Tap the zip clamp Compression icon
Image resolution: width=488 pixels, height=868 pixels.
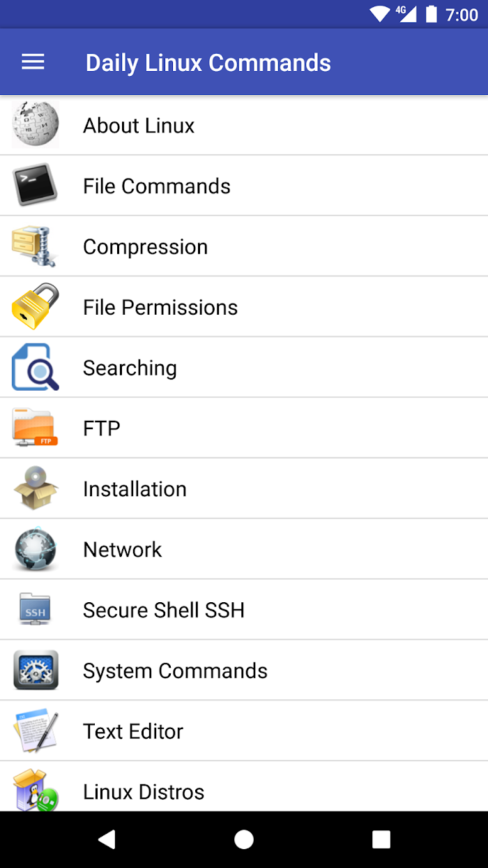(35, 246)
